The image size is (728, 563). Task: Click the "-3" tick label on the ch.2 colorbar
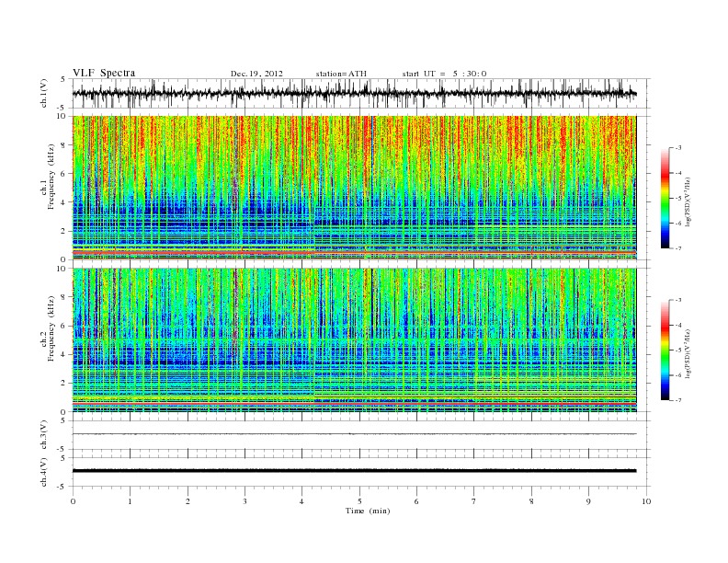tap(677, 300)
